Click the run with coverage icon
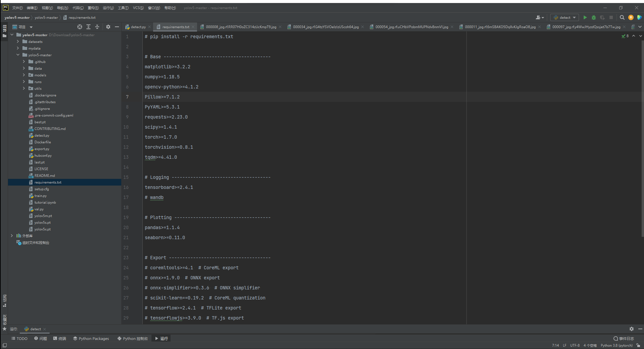The width and height of the screenshot is (644, 349). coord(602,17)
